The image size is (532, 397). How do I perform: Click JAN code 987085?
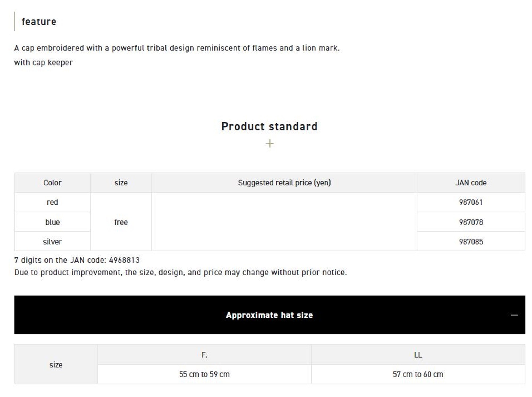tap(471, 242)
